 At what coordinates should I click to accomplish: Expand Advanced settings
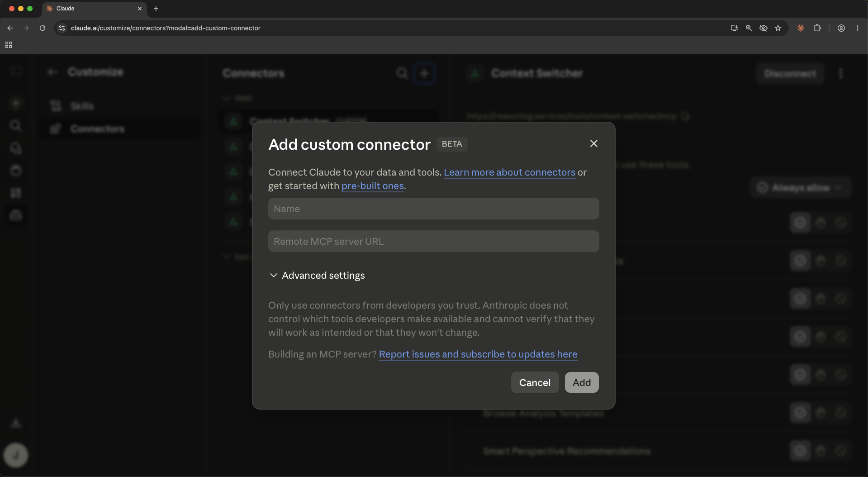pos(317,275)
